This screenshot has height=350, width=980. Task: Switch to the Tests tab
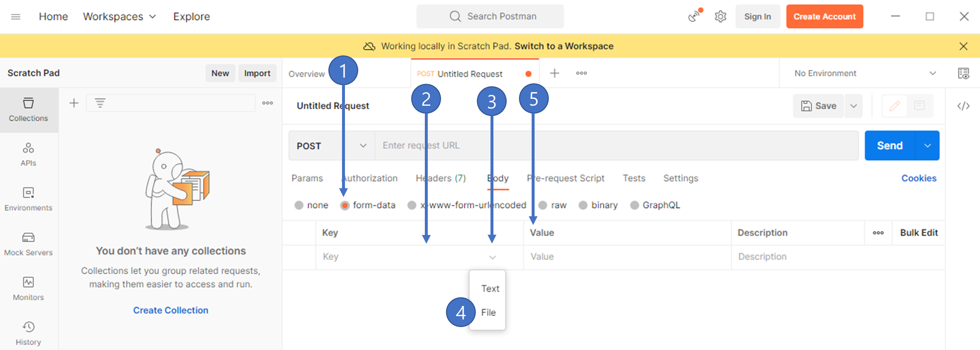(634, 178)
